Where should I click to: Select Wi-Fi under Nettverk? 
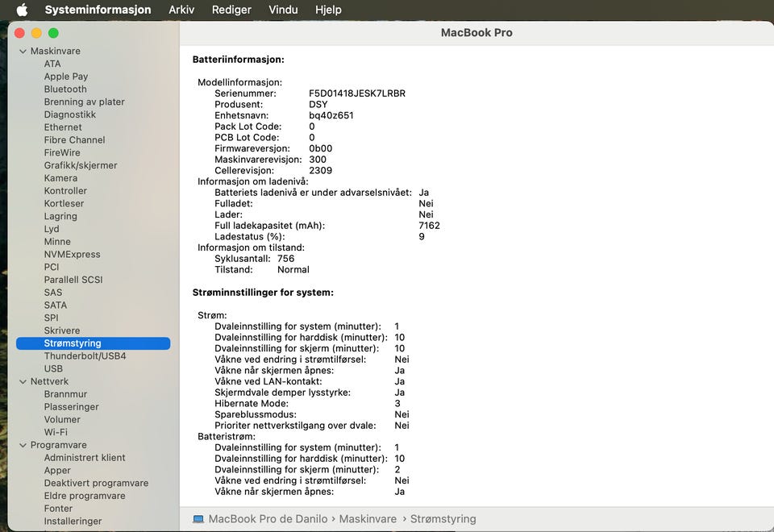pyautogui.click(x=56, y=432)
